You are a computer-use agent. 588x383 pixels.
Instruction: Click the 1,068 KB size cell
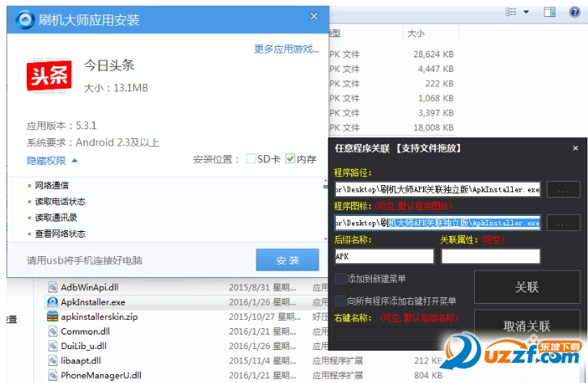tap(436, 99)
